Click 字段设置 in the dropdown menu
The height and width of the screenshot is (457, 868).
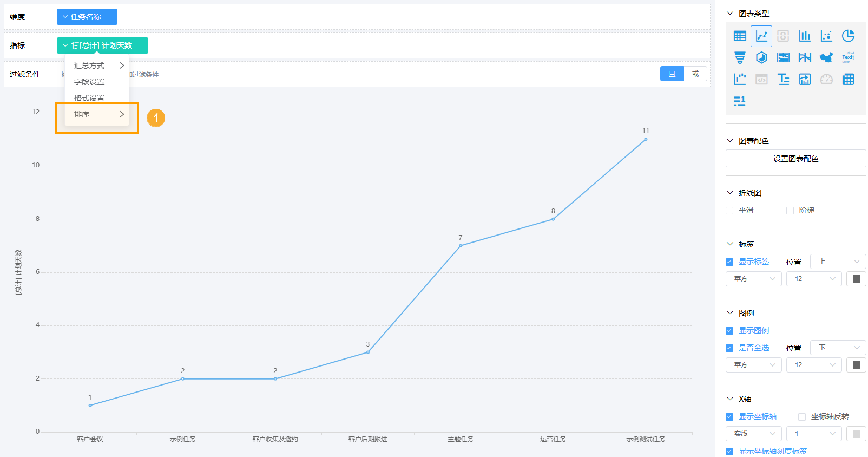pos(89,82)
